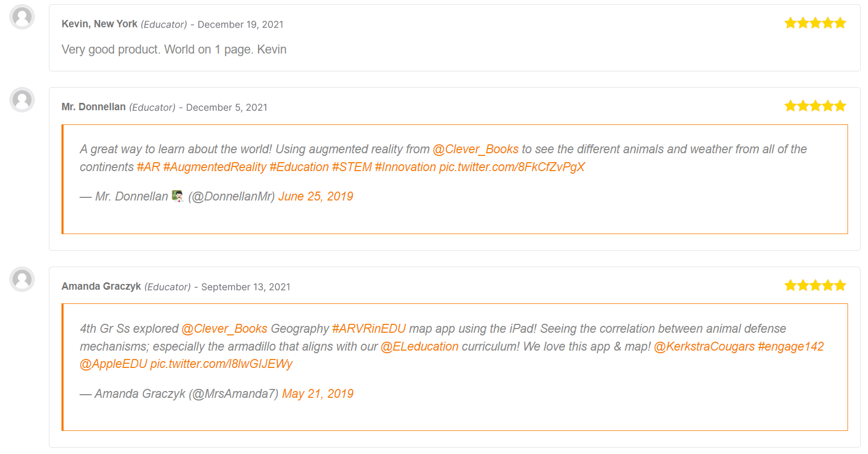Open the #Innovation hashtag link

pyautogui.click(x=405, y=167)
